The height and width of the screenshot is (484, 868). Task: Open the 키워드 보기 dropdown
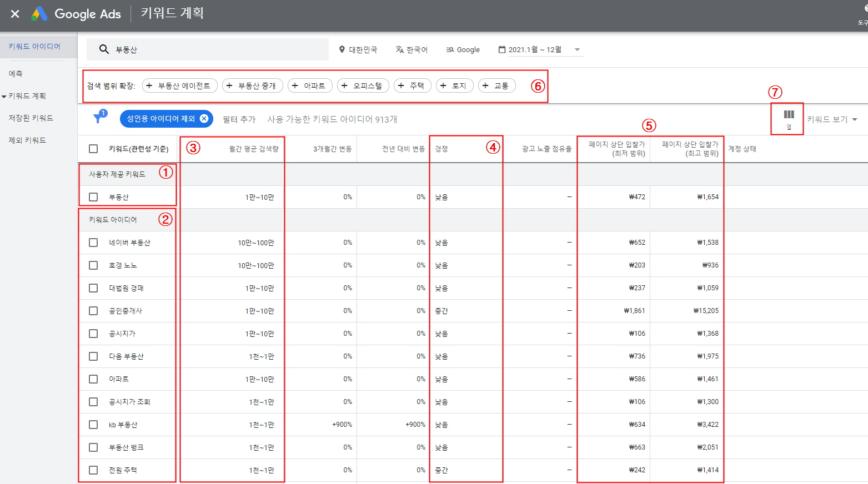(832, 119)
